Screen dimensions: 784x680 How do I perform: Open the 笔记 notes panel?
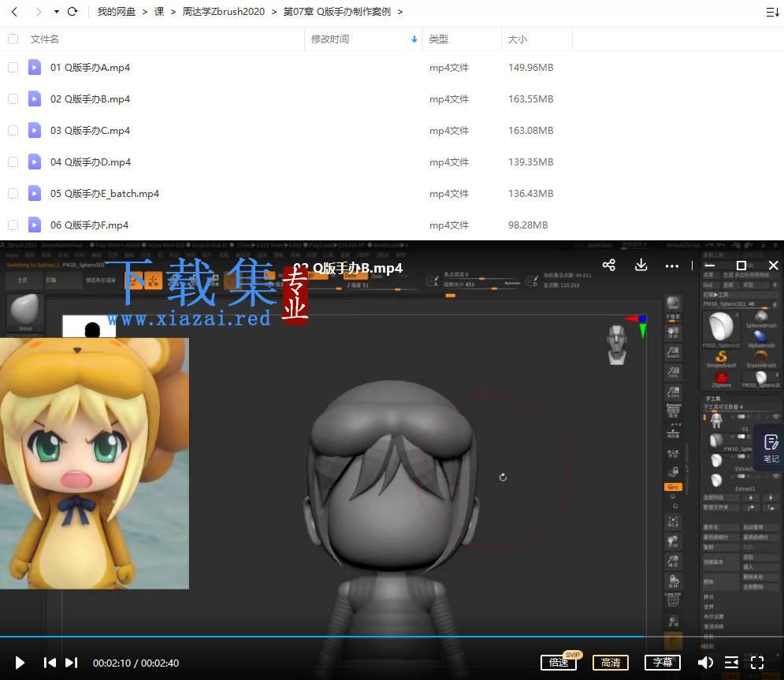[771, 448]
